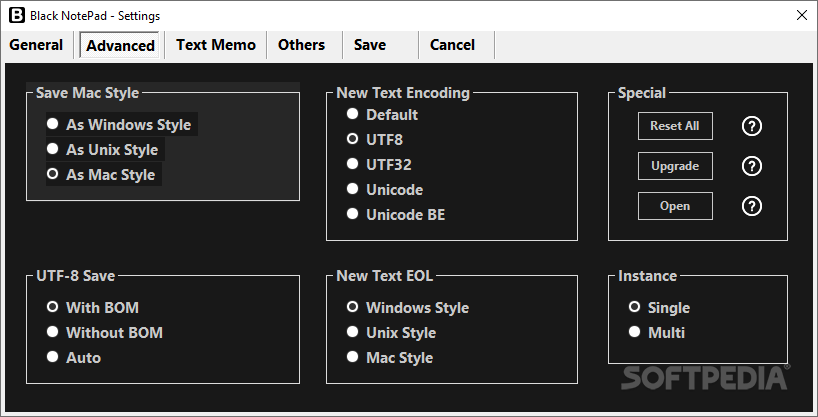
Task: Select Without BOM for UTF-8 save
Action: coord(105,332)
